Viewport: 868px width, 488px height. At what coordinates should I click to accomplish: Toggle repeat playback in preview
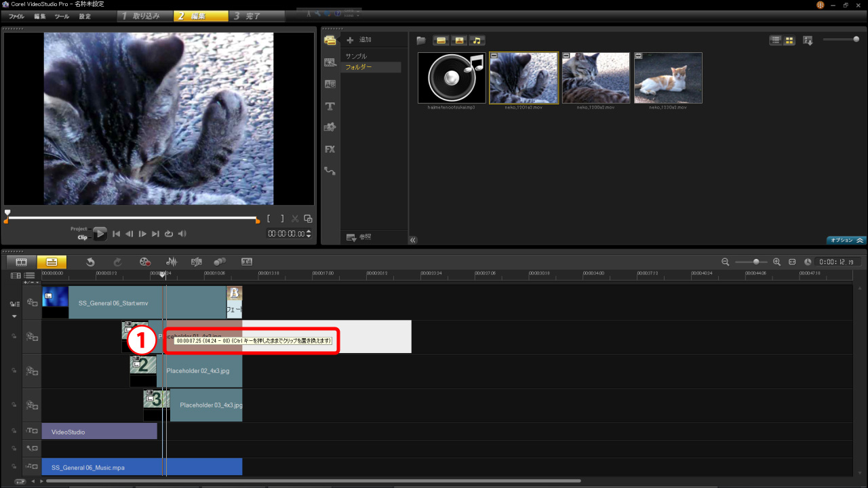(169, 234)
